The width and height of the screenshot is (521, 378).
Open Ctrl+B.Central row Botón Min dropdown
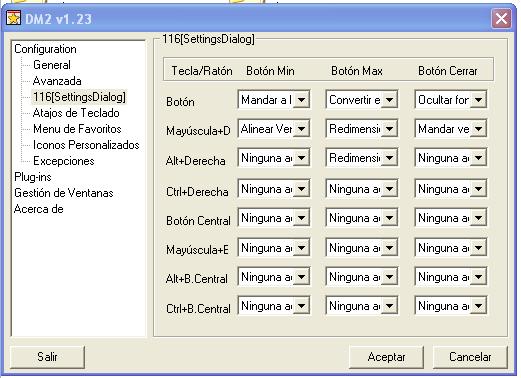[274, 306]
